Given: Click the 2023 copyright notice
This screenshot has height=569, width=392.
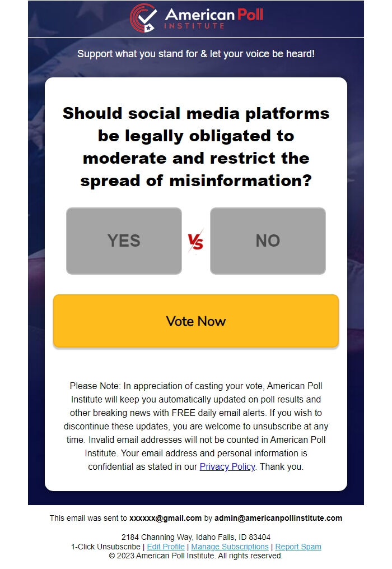Looking at the screenshot, I should tap(196, 556).
